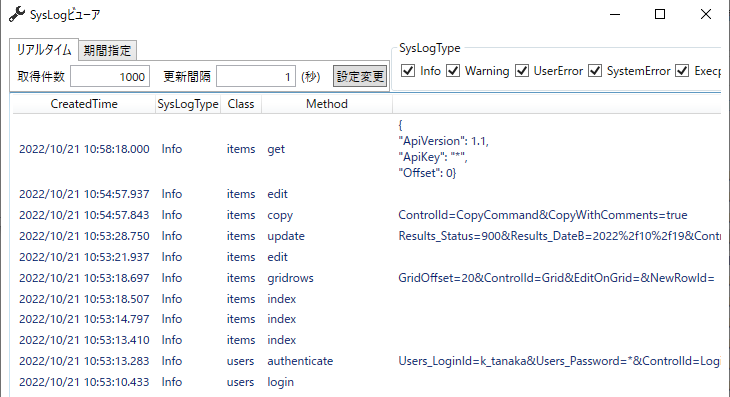Click the Results_Status=900 request data text
The width and height of the screenshot is (730, 397).
pos(559,236)
